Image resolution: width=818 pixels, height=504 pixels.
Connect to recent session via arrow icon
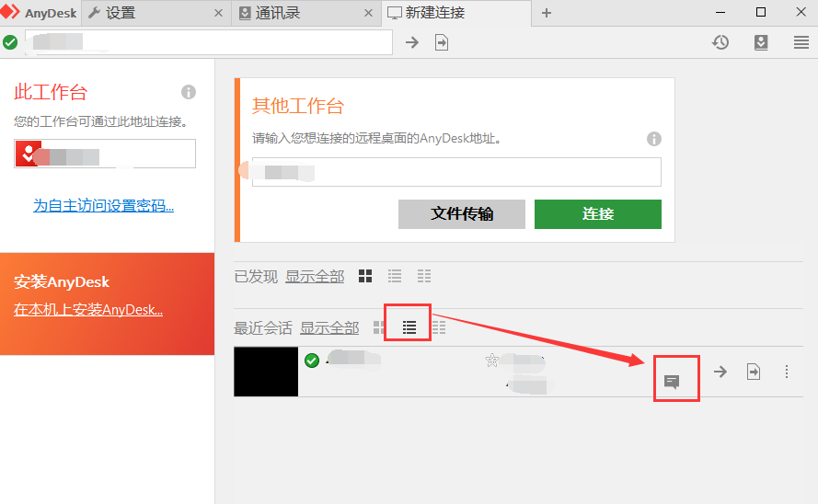pos(720,372)
